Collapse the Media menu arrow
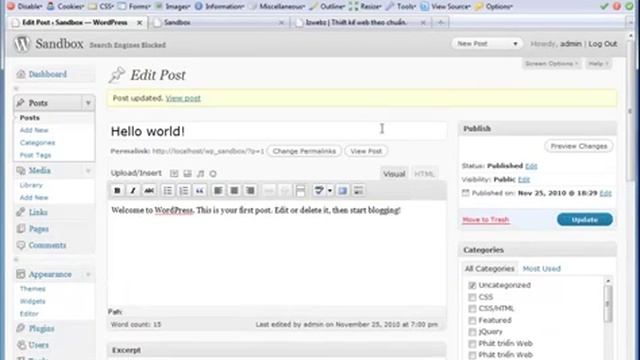This screenshot has width=640, height=360. coord(88,171)
